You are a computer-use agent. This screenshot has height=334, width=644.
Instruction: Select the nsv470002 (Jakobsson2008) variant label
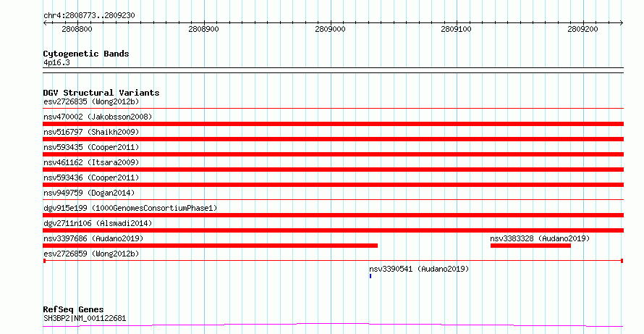point(98,117)
